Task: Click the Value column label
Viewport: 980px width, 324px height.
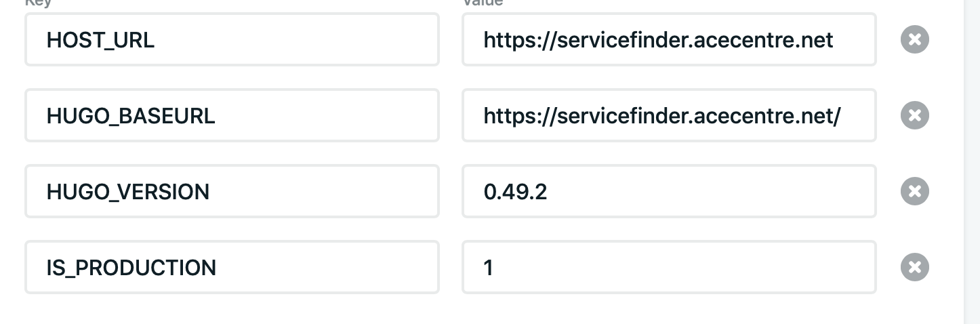Action: click(x=483, y=2)
